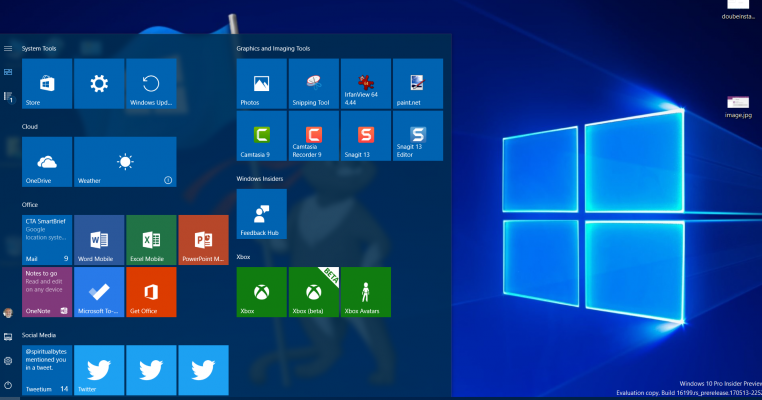Expand the Start menu hamburger button
Screen dimensions: 762x400
pyautogui.click(x=8, y=48)
